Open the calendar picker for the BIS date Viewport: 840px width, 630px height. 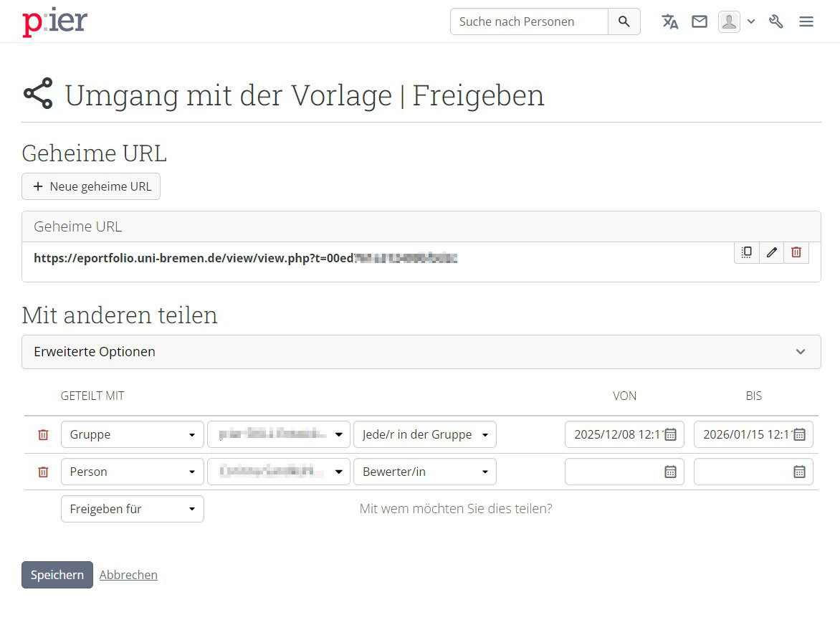[800, 434]
